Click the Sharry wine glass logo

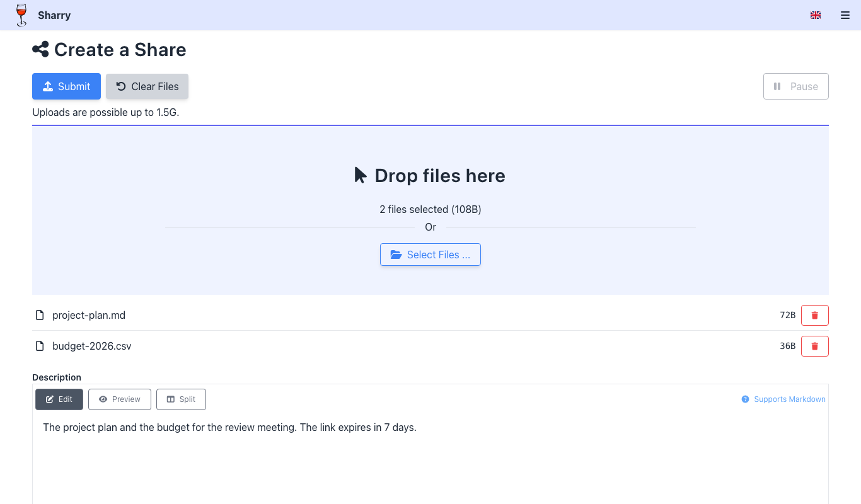22,15
